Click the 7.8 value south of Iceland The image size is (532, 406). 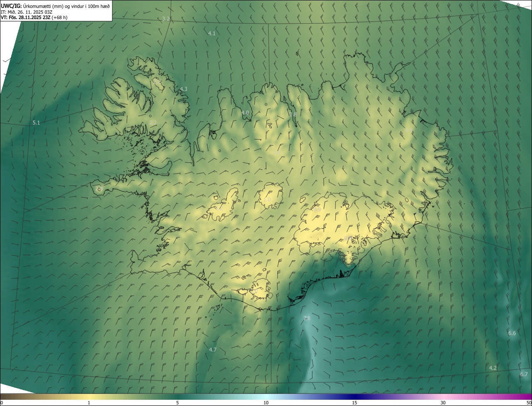307,318
